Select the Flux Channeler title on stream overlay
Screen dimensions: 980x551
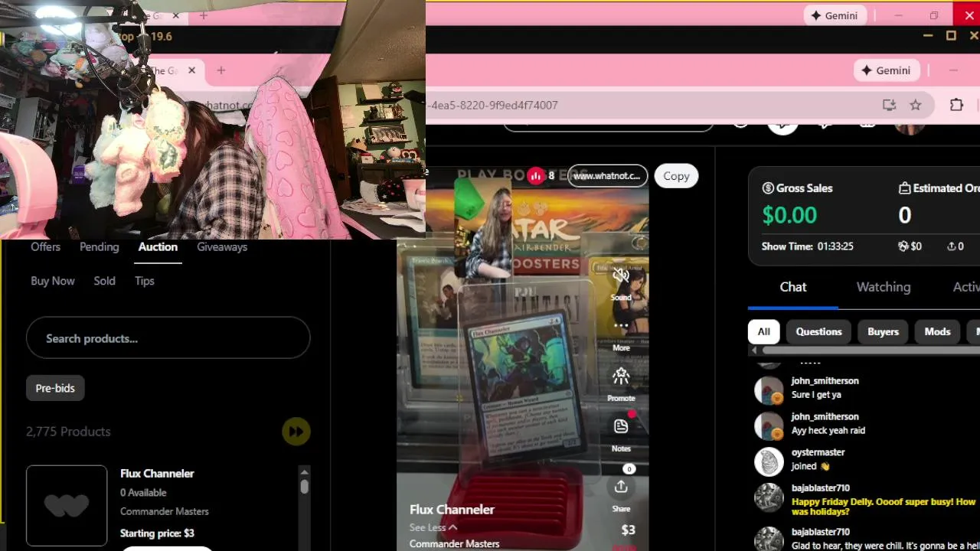click(452, 510)
